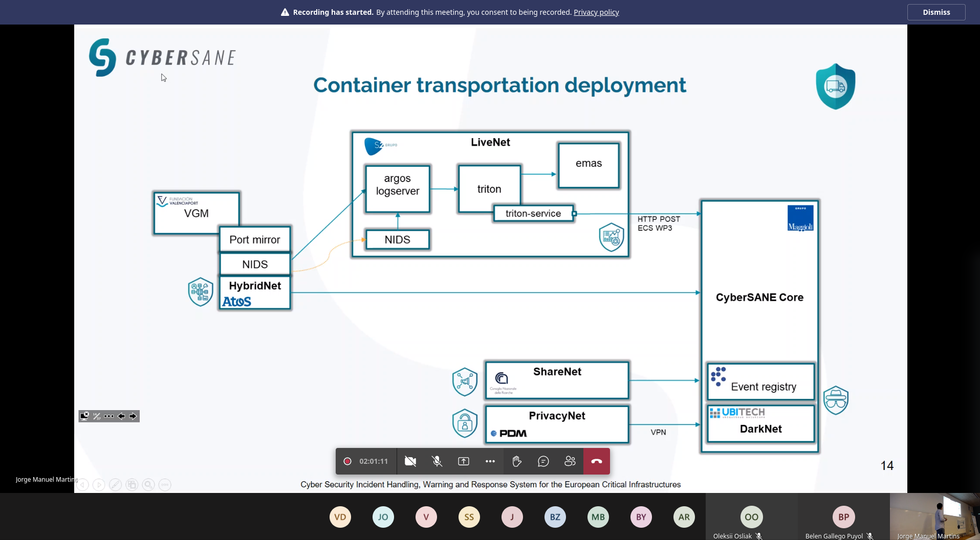Click the NIDS box inside LiveNet
The image size is (980, 540).
tap(398, 240)
